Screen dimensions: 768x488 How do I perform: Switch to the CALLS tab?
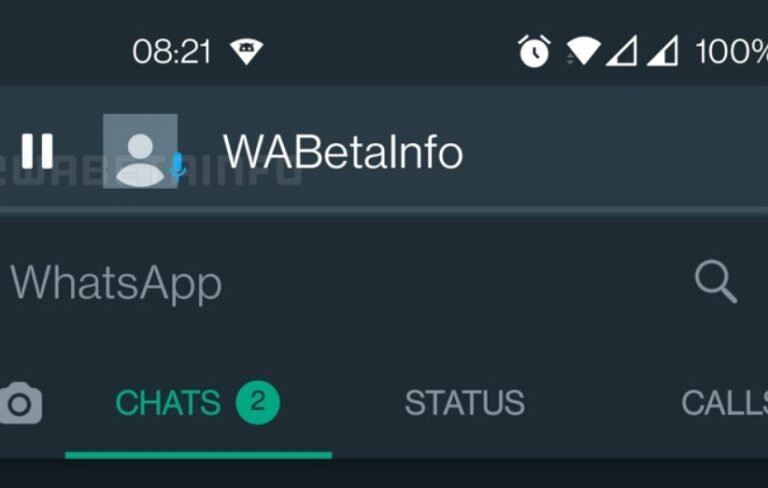click(x=724, y=403)
